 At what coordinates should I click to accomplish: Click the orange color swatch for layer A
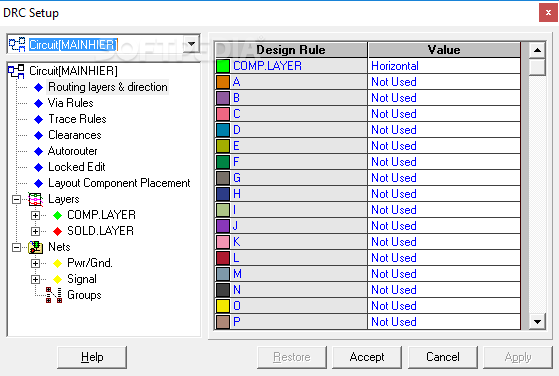(223, 82)
